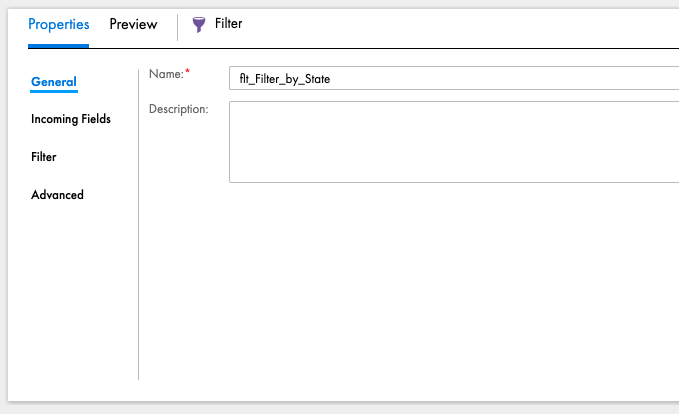Click into the Name input field

[454, 78]
